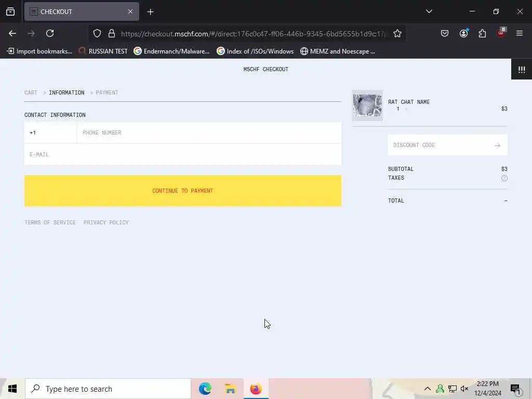Viewport: 532px width, 399px height.
Task: Open Firefox View icon in tab bar
Action: click(x=10, y=12)
